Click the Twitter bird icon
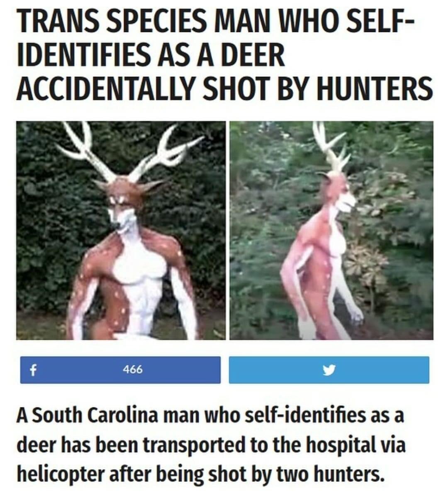 point(329,370)
